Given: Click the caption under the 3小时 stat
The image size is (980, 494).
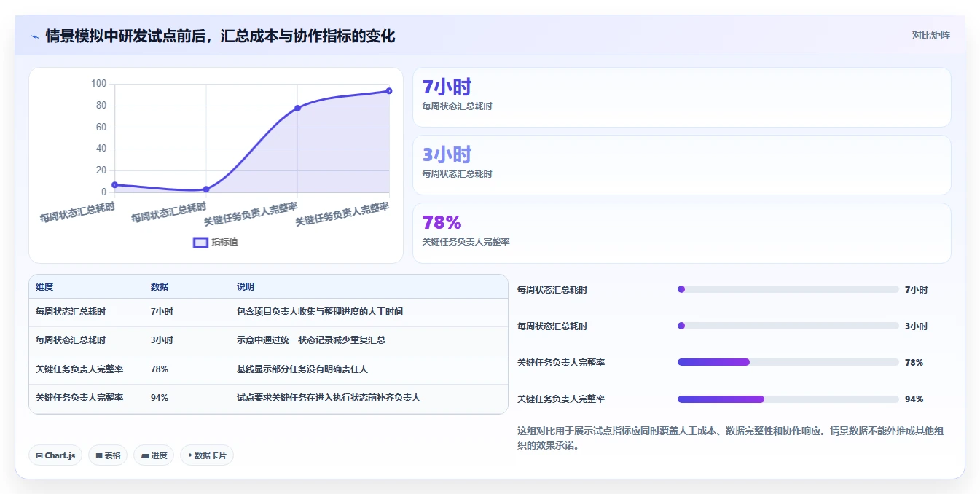Looking at the screenshot, I should [458, 174].
